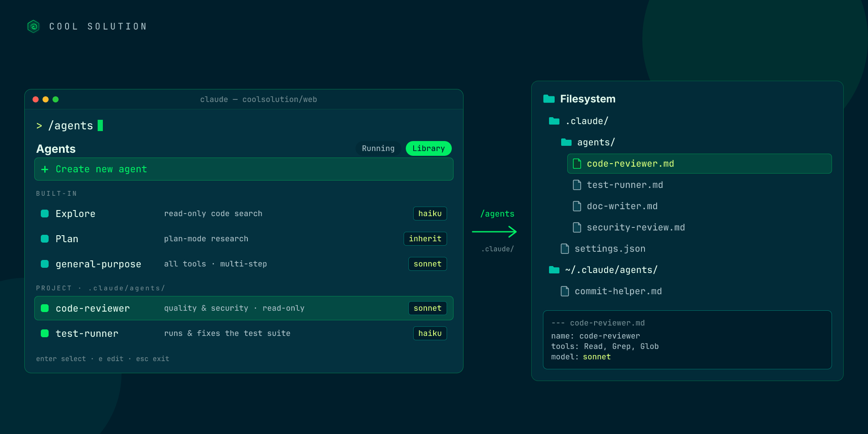The width and height of the screenshot is (868, 434).
Task: Open the .claude/ folder label
Action: pos(587,121)
